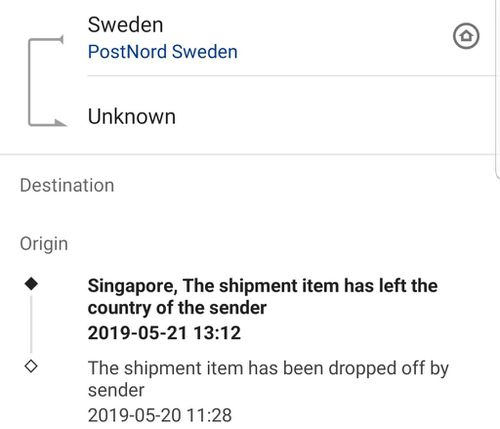Screen dimensions: 500x429
Task: Tap the Unknown destination country label
Action: pyautogui.click(x=132, y=117)
